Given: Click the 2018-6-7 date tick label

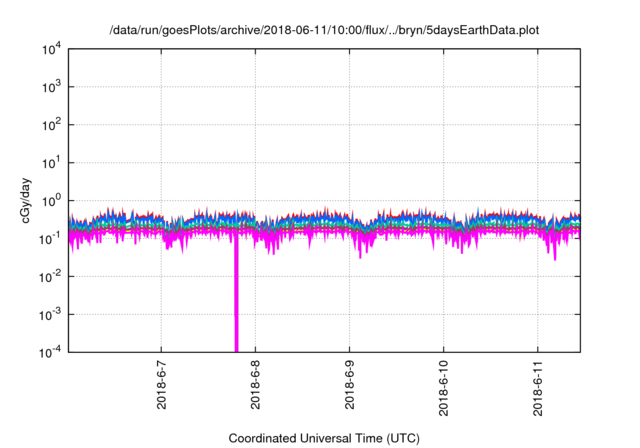Looking at the screenshot, I should pyautogui.click(x=162, y=385).
